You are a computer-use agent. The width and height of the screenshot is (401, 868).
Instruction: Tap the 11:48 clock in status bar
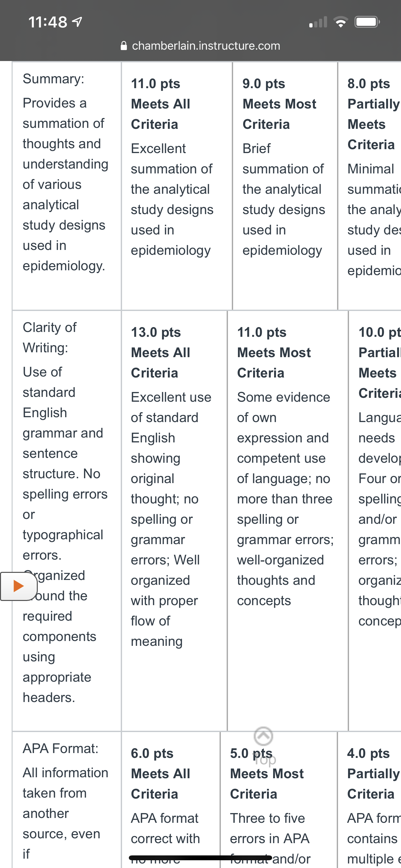pos(47,22)
